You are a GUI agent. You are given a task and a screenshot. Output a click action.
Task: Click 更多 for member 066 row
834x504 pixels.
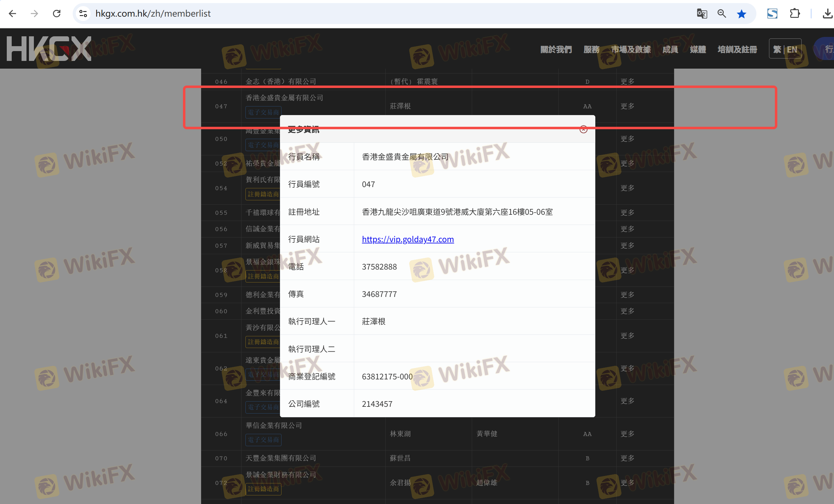click(627, 434)
